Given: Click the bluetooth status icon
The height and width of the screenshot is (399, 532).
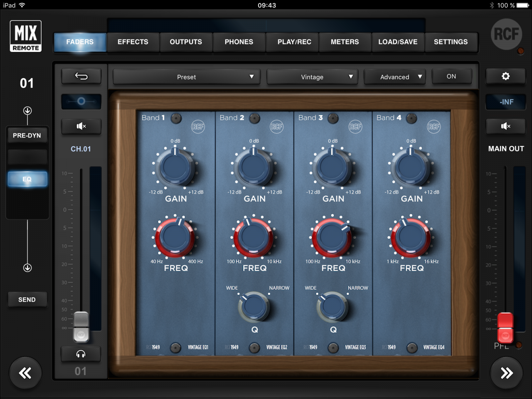Looking at the screenshot, I should click(492, 5).
